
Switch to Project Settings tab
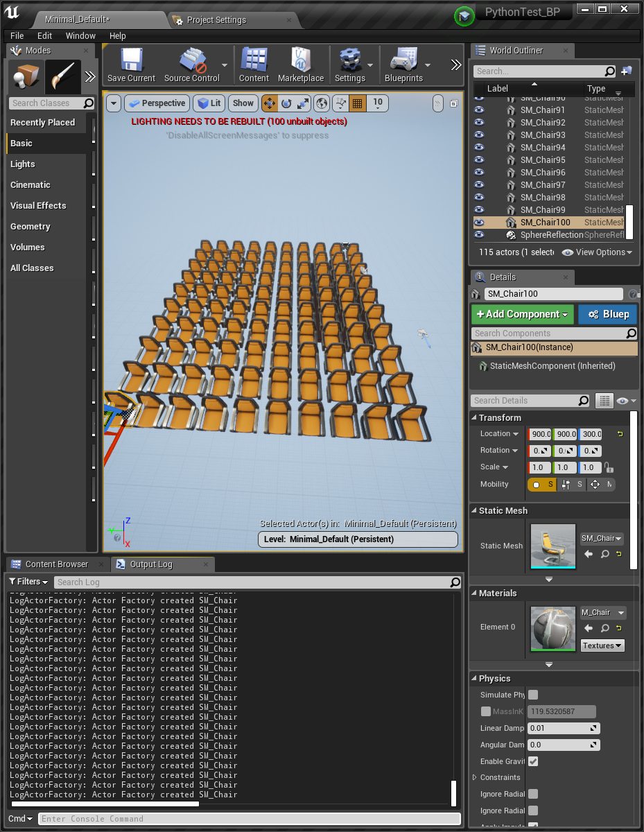(x=216, y=20)
